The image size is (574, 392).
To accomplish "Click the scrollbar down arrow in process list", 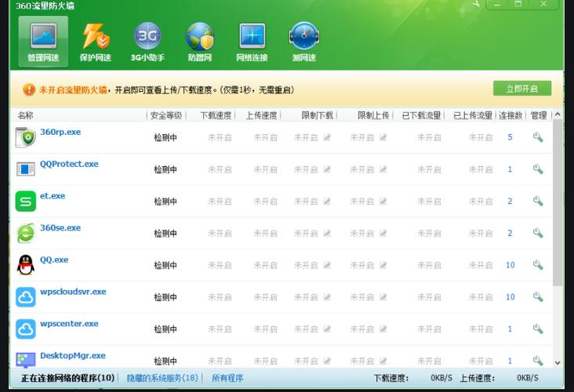I will pyautogui.click(x=558, y=362).
